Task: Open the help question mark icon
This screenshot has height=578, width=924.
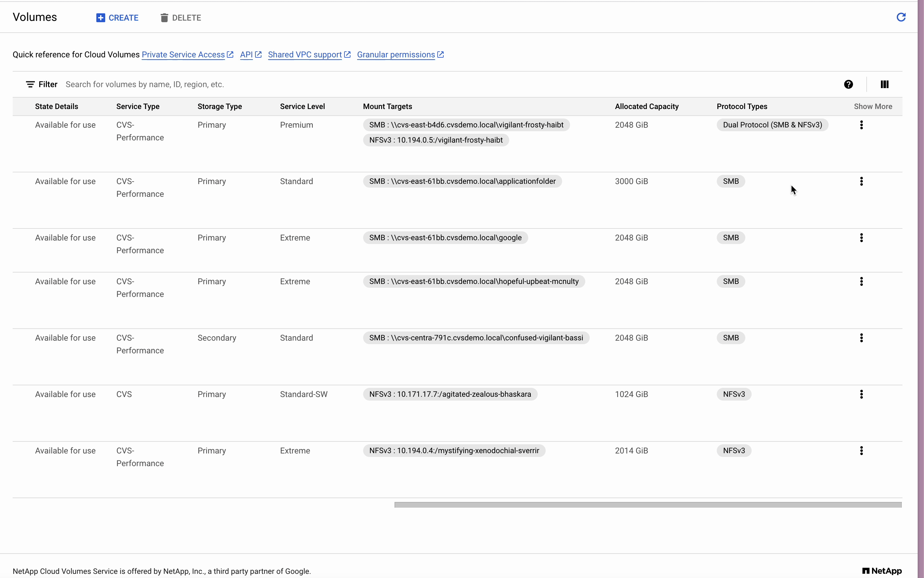Action: (x=848, y=84)
